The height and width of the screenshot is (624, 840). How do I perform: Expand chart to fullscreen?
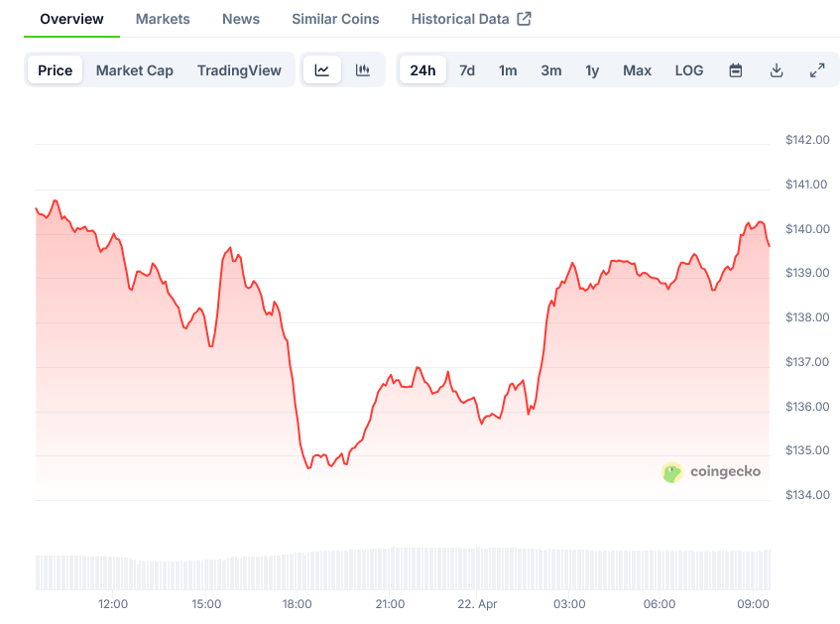(x=817, y=70)
